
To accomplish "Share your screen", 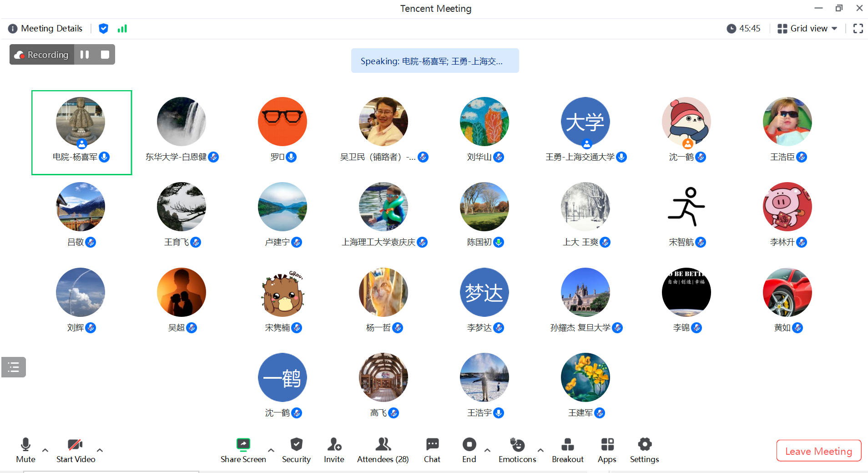I will click(243, 450).
